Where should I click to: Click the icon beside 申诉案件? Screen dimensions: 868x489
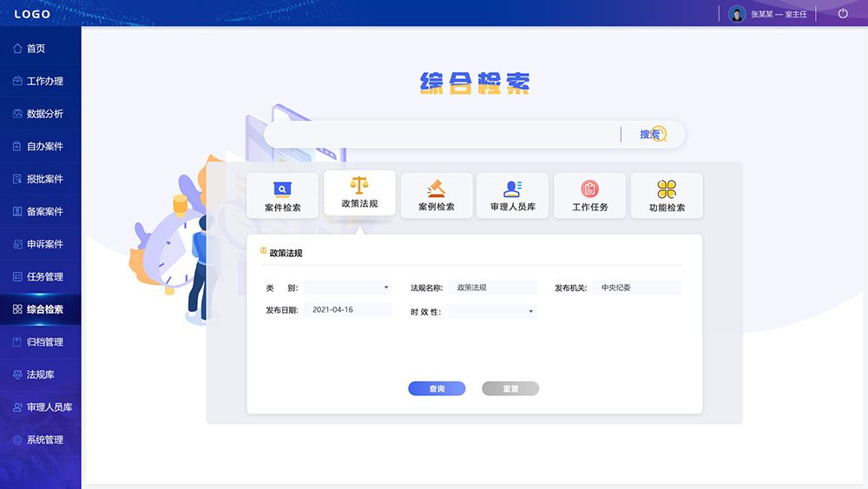pos(17,244)
